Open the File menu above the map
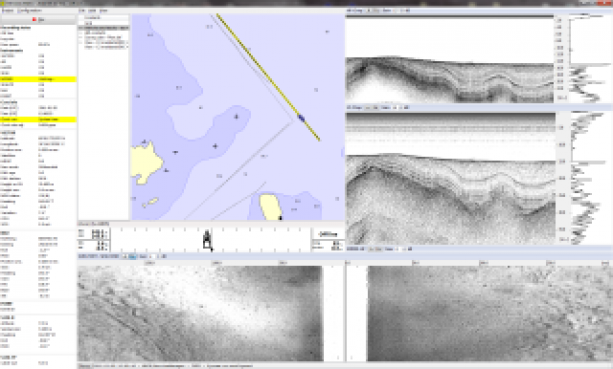 pos(82,11)
